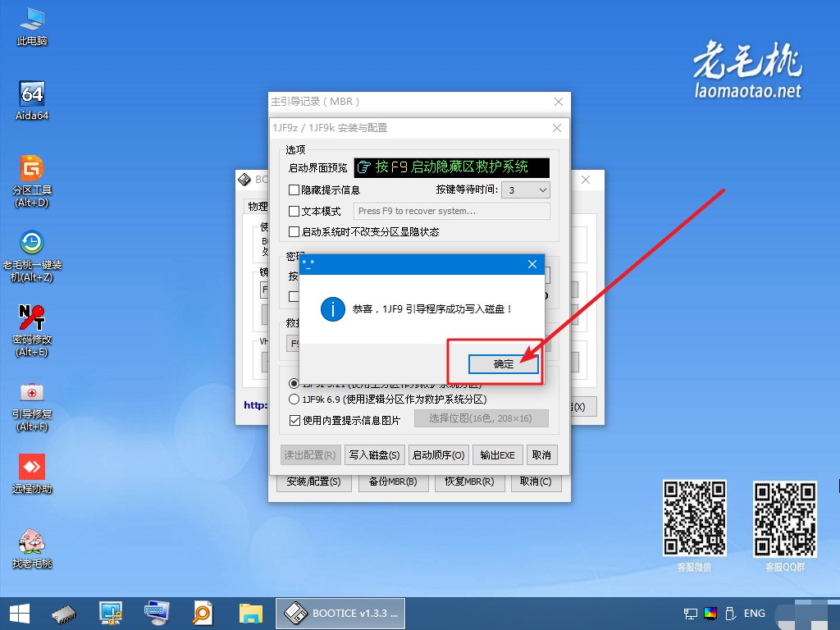Click the network tray icon
The width and height of the screenshot is (840, 630).
pyautogui.click(x=691, y=614)
